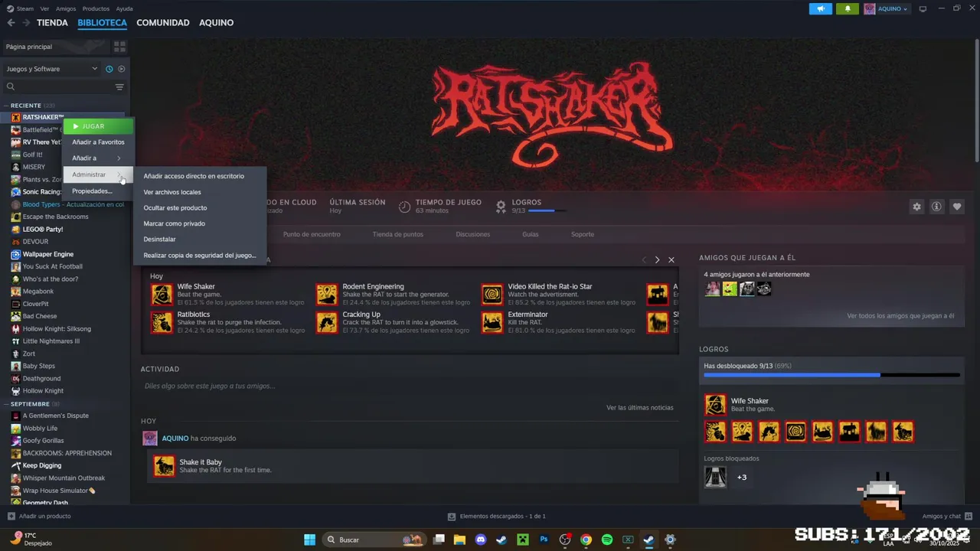This screenshot has height=551, width=980.
Task: Open Discord from the taskbar
Action: coord(481,540)
